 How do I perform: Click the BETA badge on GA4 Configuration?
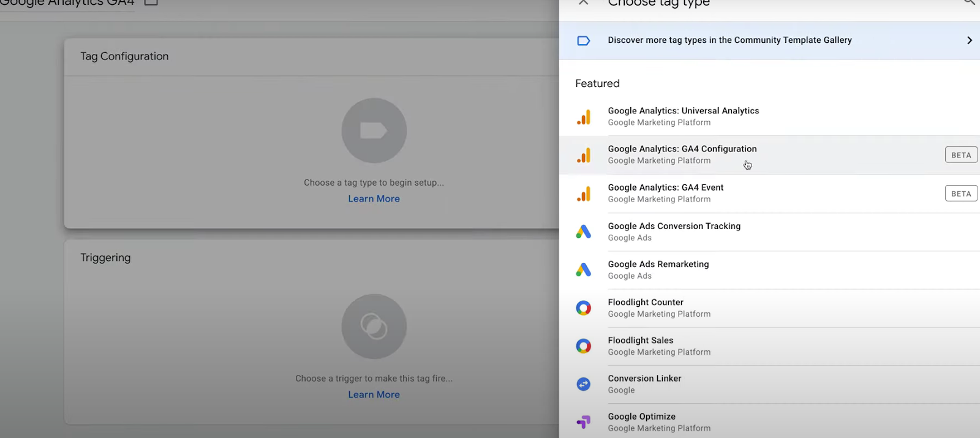click(x=961, y=155)
